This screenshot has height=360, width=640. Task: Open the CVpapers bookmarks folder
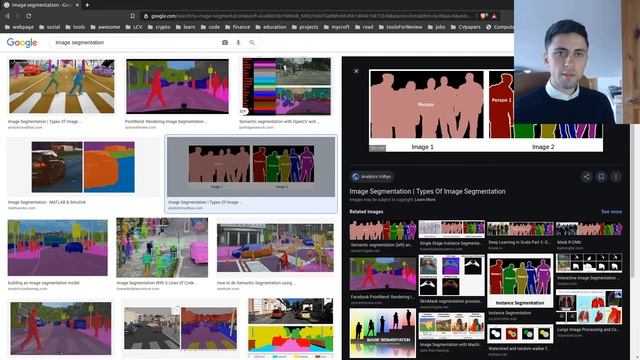pyautogui.click(x=465, y=27)
